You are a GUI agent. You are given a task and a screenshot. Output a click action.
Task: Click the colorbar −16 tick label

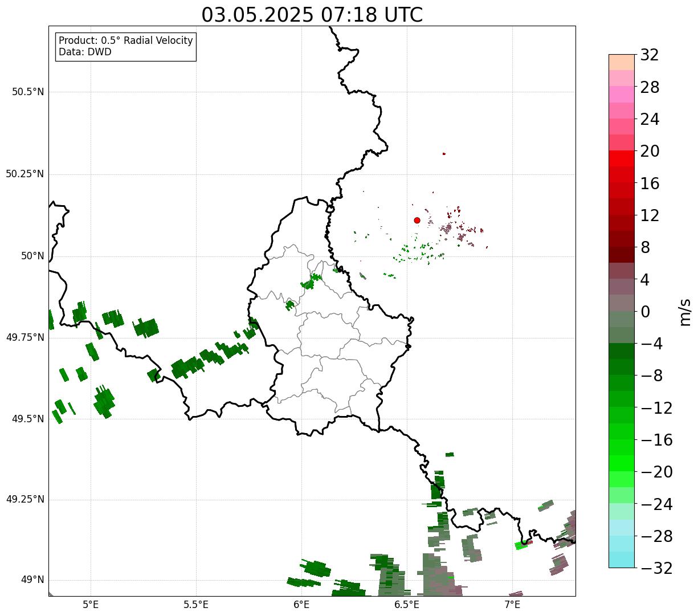click(656, 440)
